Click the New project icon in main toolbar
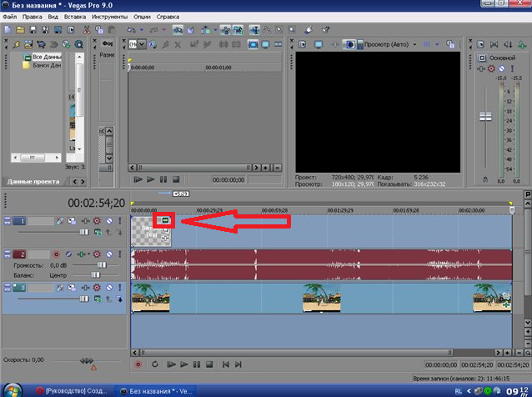 (8, 30)
